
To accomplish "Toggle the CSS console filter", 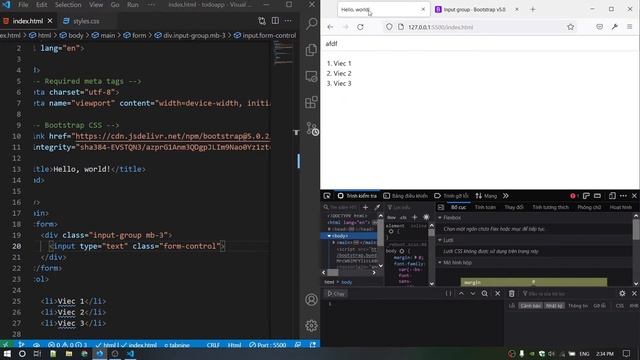I will (x=620, y=306).
